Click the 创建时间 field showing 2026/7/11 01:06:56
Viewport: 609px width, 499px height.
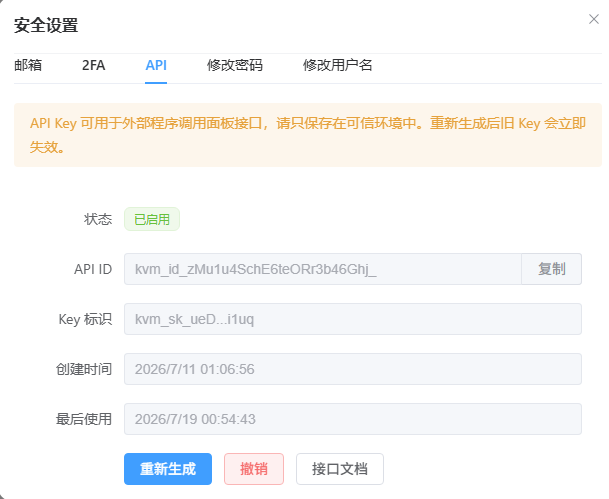[x=353, y=369]
